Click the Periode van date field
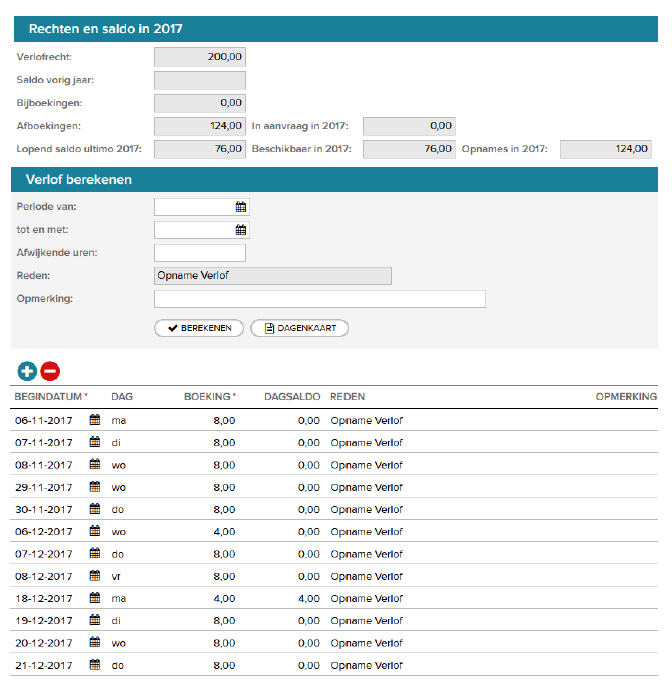The width and height of the screenshot is (672, 687). pyautogui.click(x=194, y=207)
